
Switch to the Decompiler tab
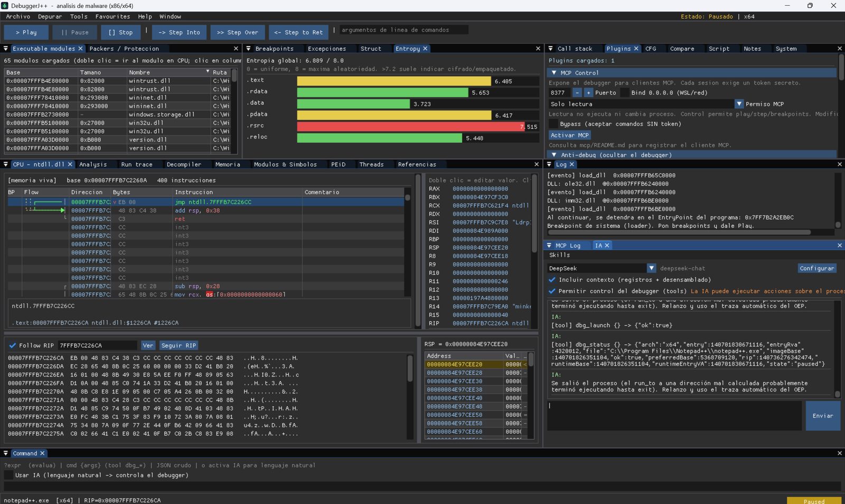[x=184, y=165]
